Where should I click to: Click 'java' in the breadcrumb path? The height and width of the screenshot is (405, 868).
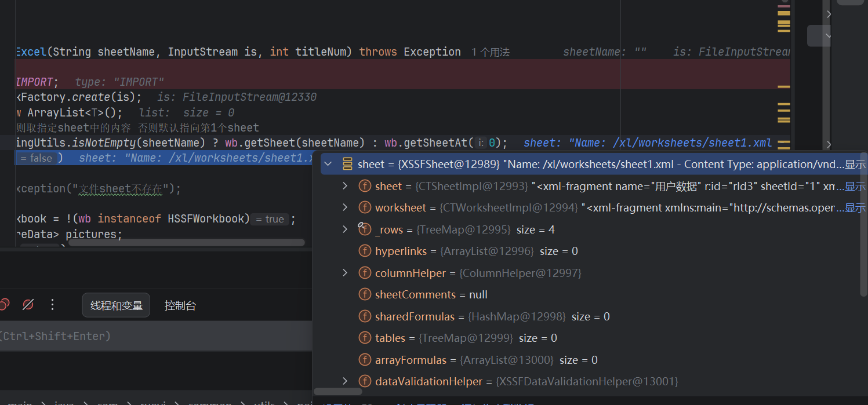[65, 403]
